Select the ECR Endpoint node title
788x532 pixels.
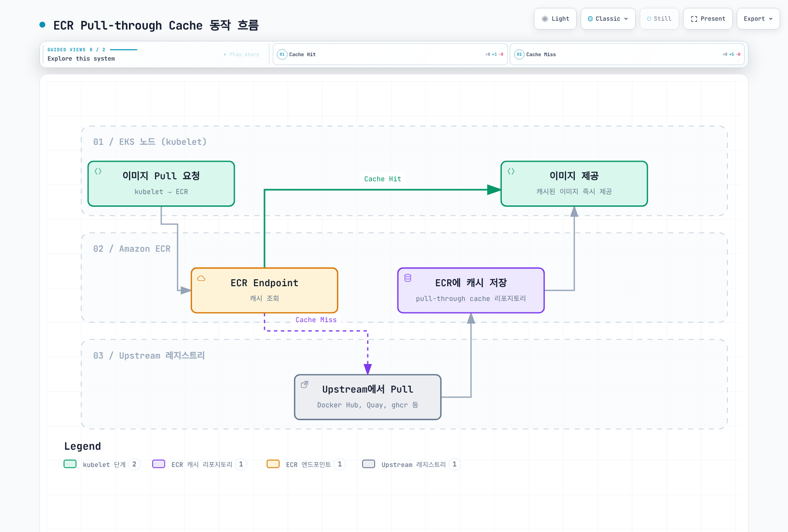pos(264,283)
